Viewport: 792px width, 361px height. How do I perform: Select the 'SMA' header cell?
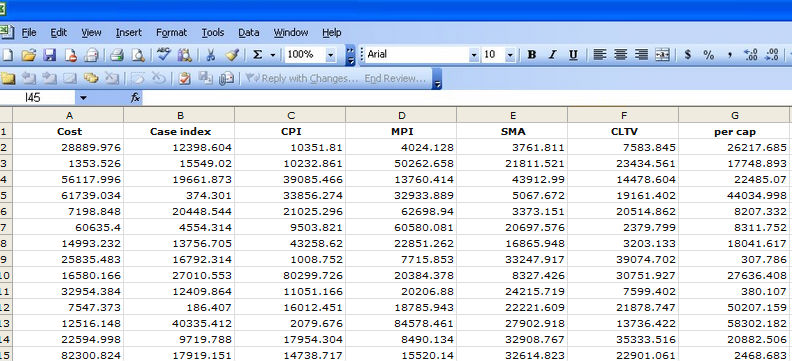pos(512,131)
